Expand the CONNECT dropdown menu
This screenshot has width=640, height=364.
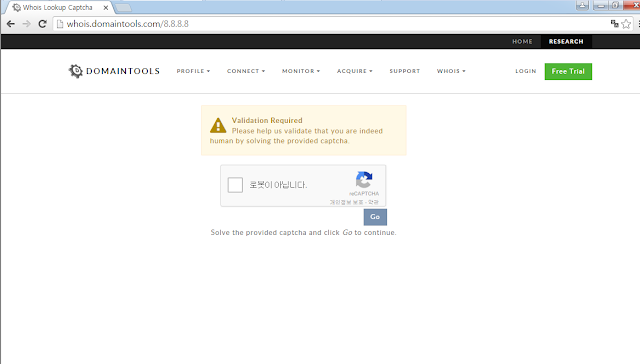(x=246, y=71)
